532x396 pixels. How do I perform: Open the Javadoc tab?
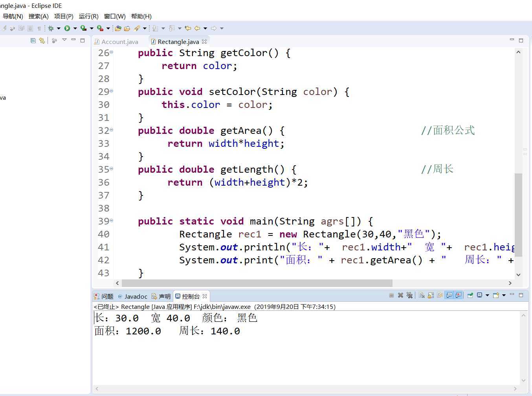(x=132, y=296)
